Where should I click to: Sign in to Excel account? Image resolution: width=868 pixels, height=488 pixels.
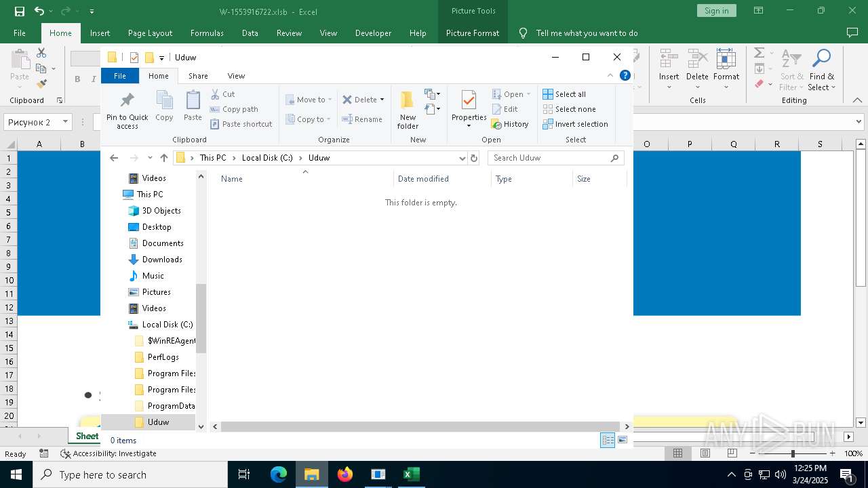coord(716,11)
